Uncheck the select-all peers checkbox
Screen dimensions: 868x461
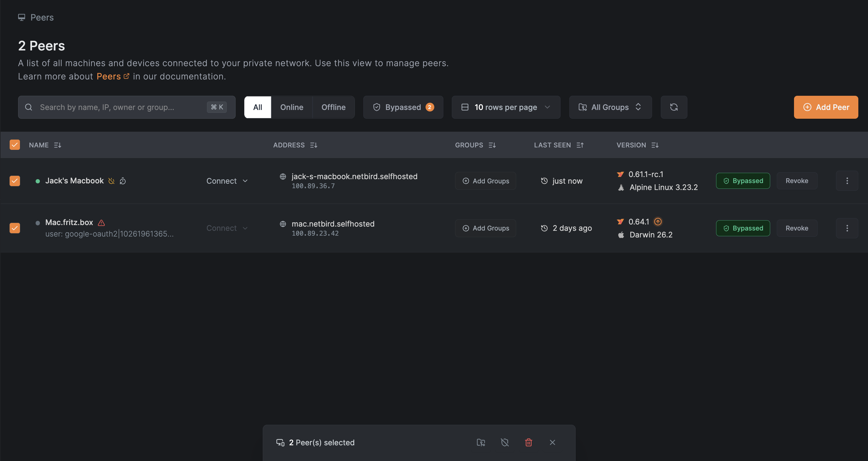(x=15, y=145)
